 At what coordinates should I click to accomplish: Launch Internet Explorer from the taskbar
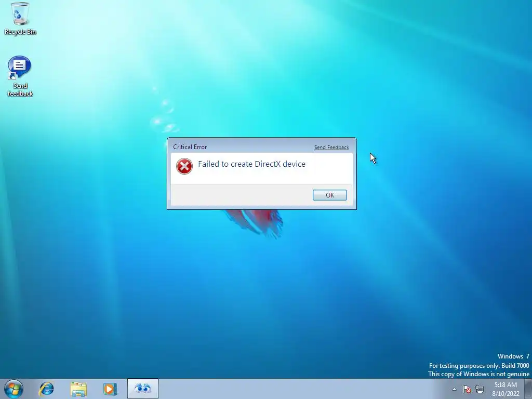click(46, 389)
